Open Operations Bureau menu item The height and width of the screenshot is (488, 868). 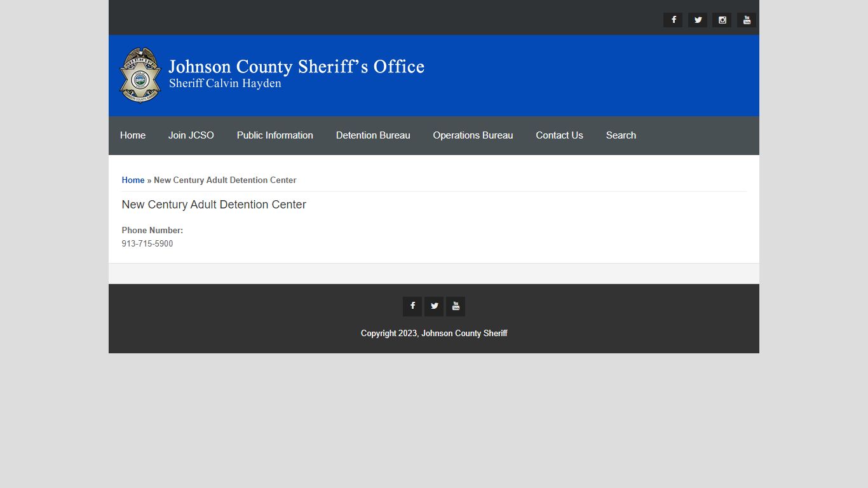(473, 135)
